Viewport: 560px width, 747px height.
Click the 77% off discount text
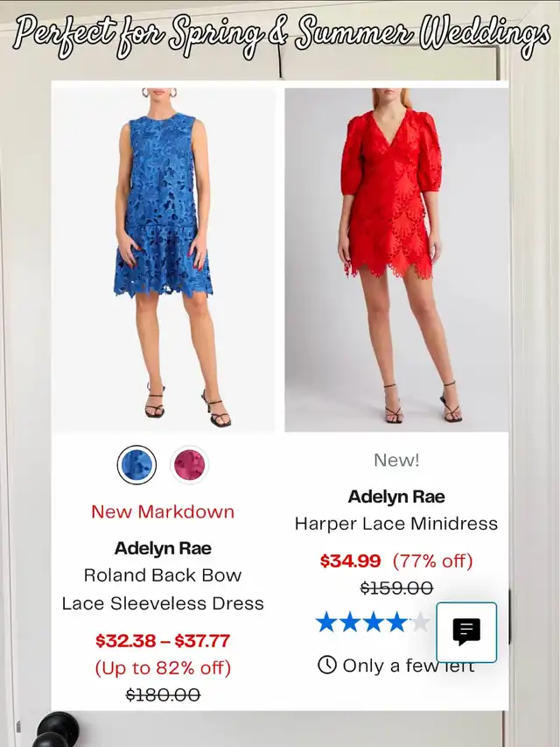click(433, 561)
